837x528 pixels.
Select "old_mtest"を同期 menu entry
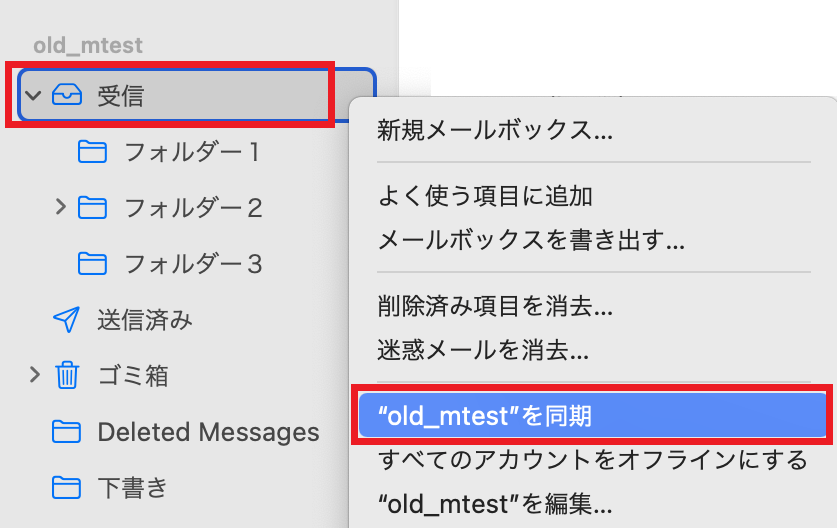pos(594,416)
